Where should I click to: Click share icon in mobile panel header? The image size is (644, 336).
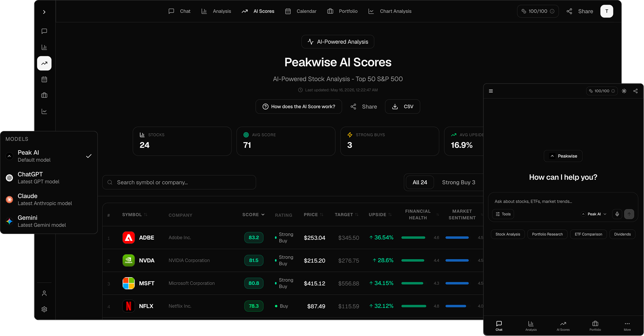pos(635,91)
